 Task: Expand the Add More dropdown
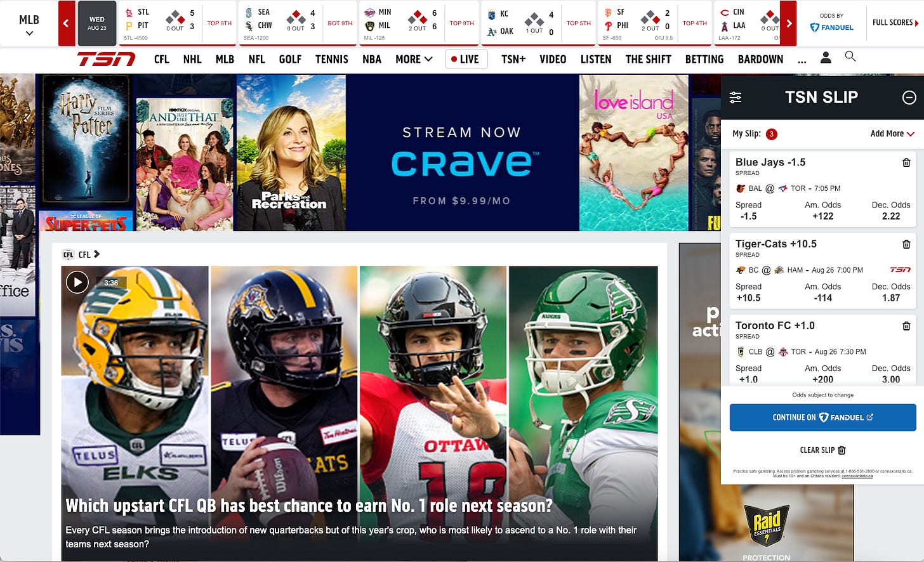click(x=892, y=133)
